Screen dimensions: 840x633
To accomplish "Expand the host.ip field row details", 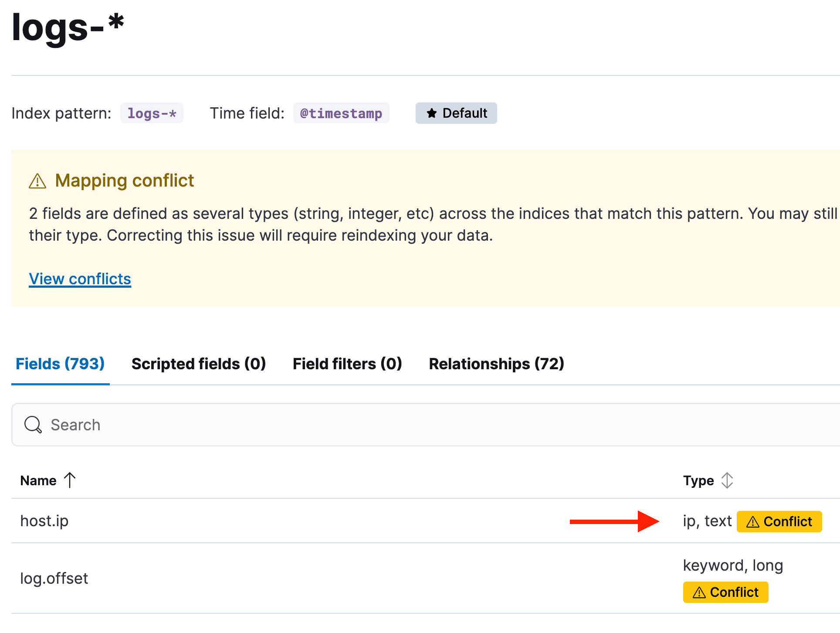I will [x=44, y=521].
